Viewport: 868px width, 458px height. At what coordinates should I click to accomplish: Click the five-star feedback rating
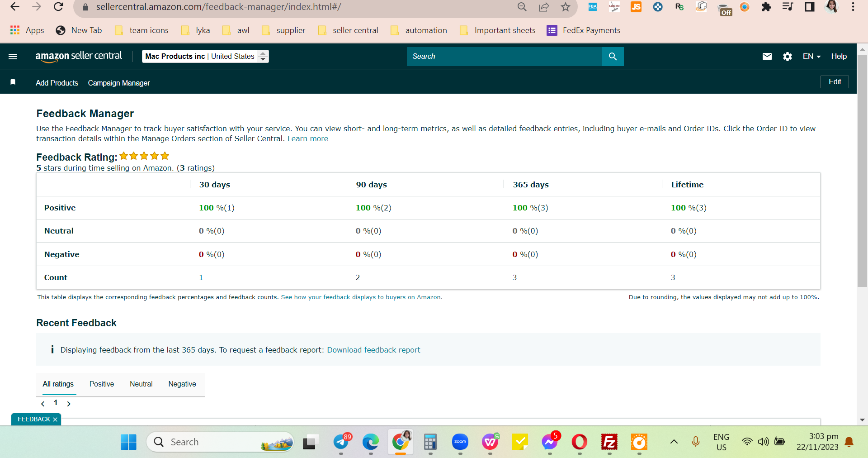(x=144, y=156)
